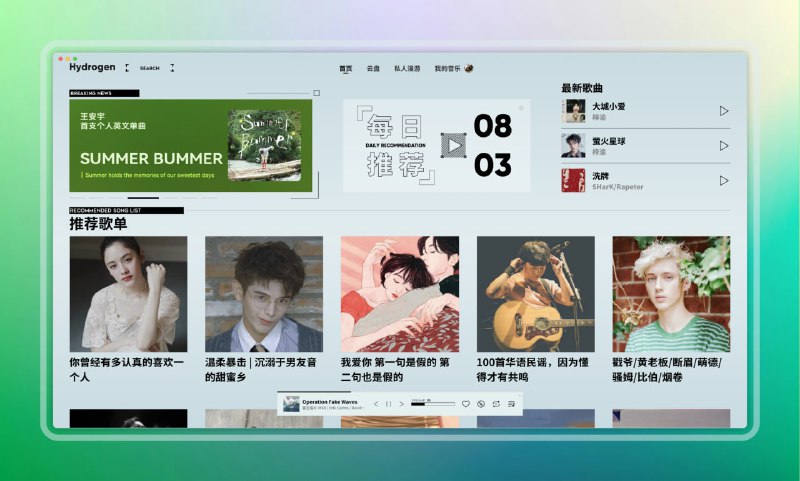Click the 最新歌曲 heading
This screenshot has width=800, height=481.
tap(582, 88)
